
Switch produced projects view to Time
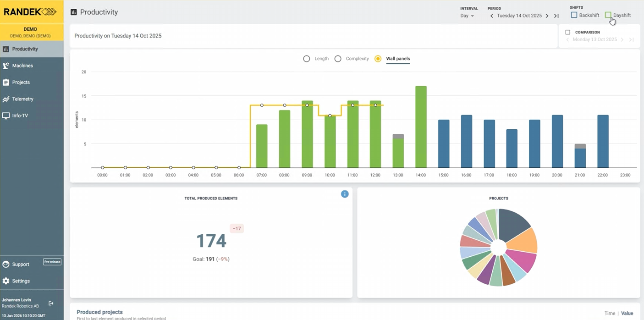(610, 314)
